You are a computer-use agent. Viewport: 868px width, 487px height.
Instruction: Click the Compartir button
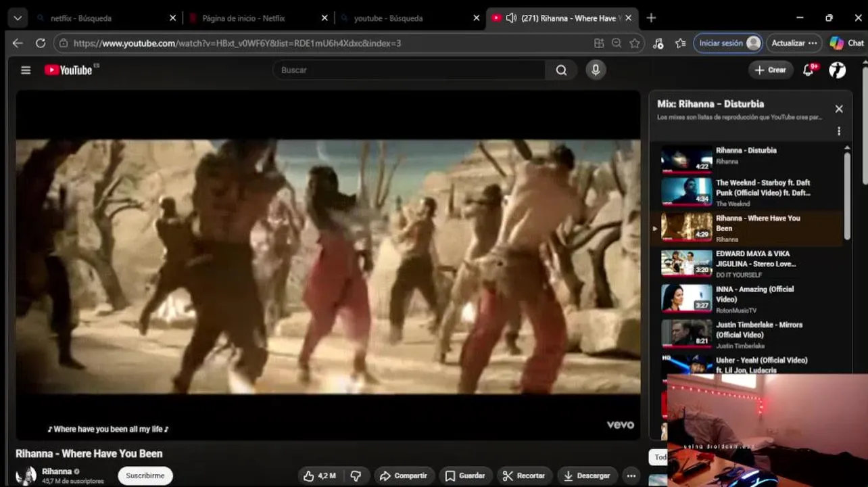point(404,476)
